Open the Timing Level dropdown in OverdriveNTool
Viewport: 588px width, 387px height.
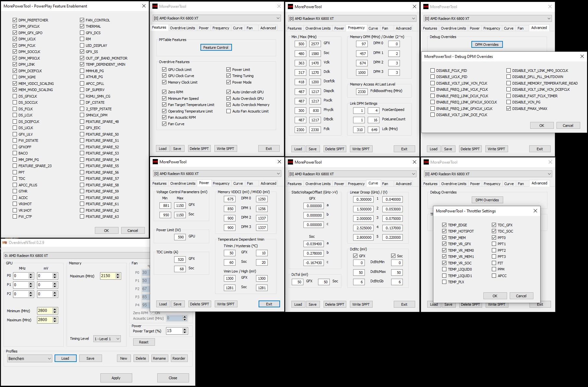[107, 339]
